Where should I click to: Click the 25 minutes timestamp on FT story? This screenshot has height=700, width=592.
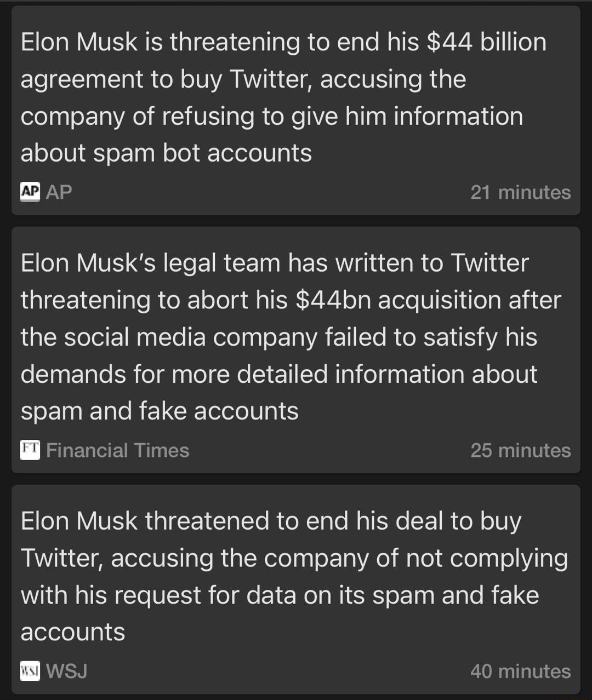pos(520,450)
